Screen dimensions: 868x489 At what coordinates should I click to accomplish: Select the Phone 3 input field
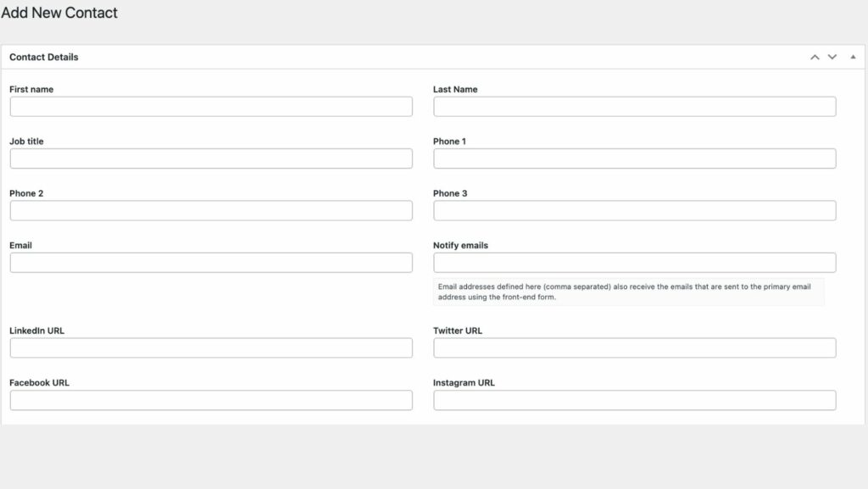point(634,211)
